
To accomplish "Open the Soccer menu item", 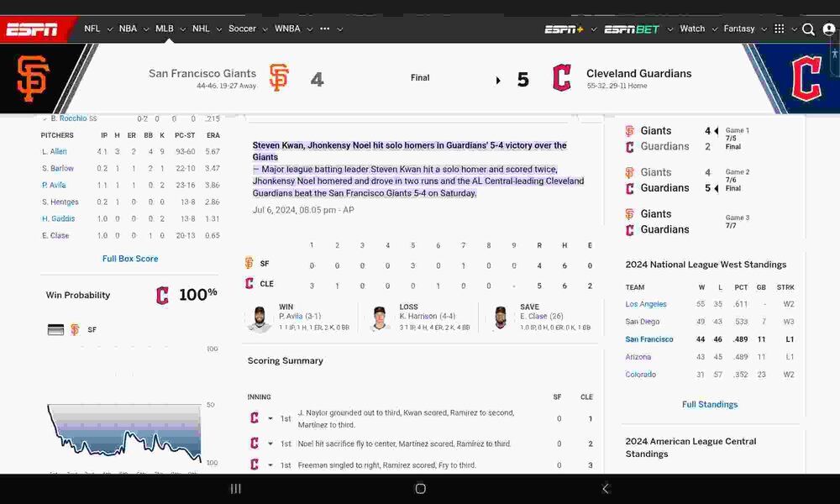I will [x=242, y=29].
